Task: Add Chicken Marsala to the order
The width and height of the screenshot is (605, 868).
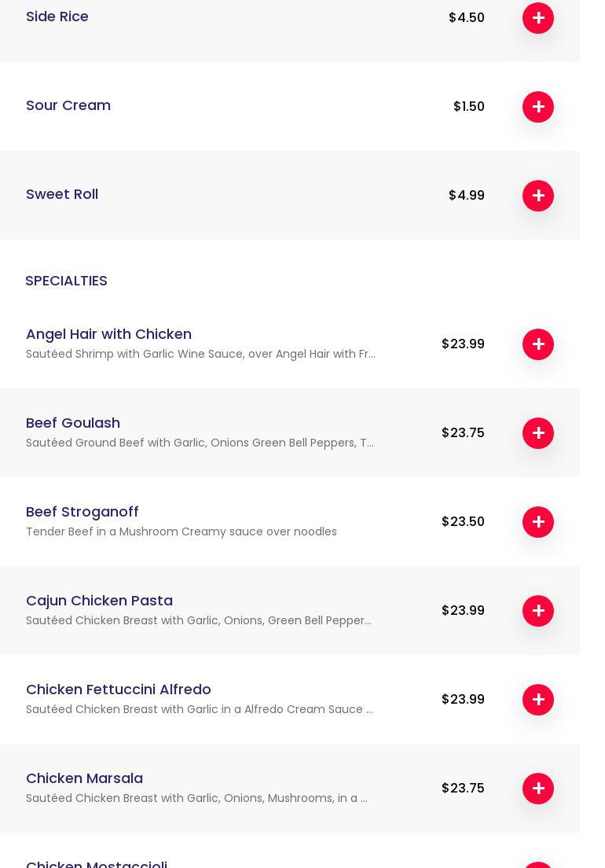Action: pos(538,789)
